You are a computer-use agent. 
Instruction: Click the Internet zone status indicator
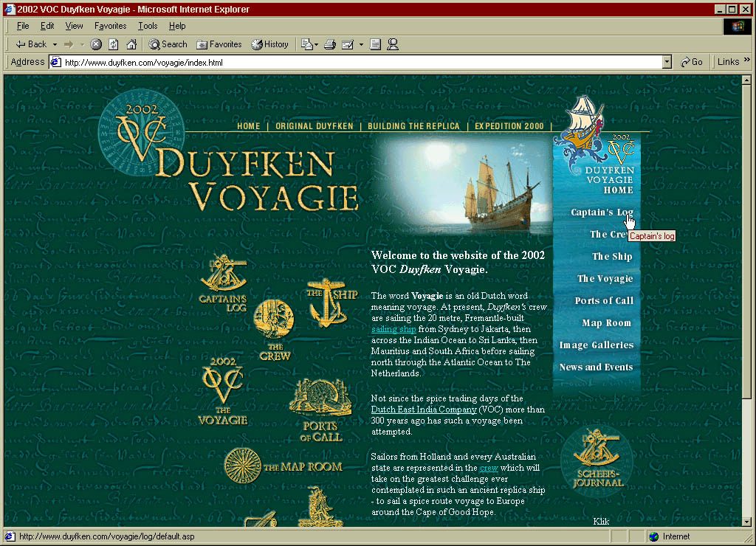[669, 536]
